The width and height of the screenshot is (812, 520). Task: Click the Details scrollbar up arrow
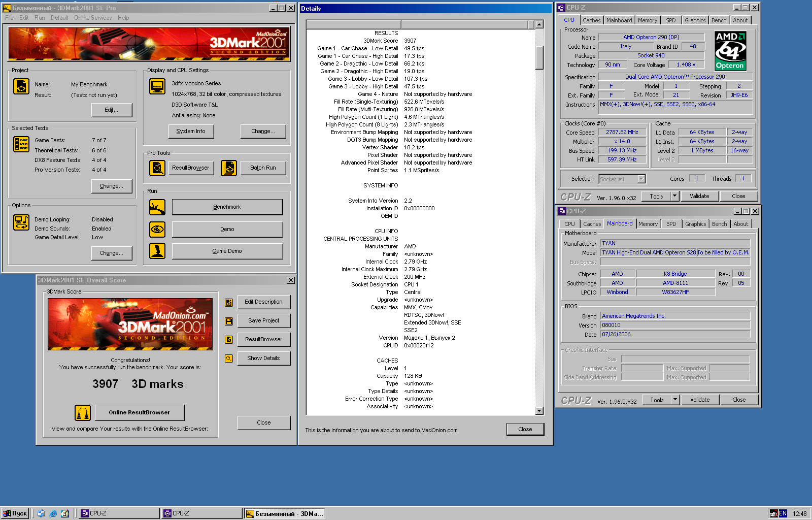[x=539, y=24]
